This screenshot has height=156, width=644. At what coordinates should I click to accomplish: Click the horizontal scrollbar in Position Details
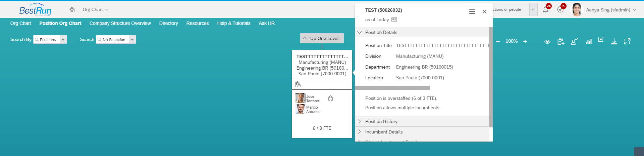[x=392, y=88]
